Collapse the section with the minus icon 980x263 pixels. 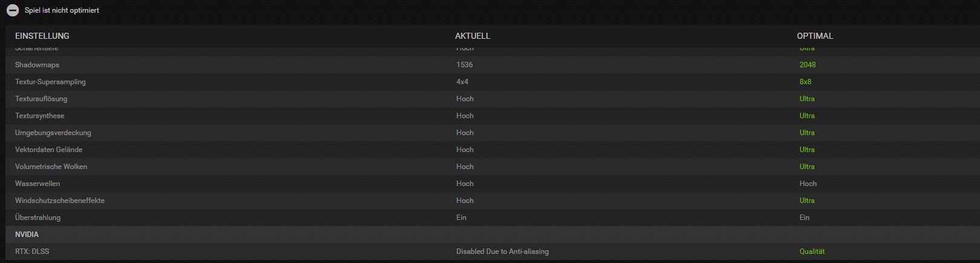coord(13,10)
